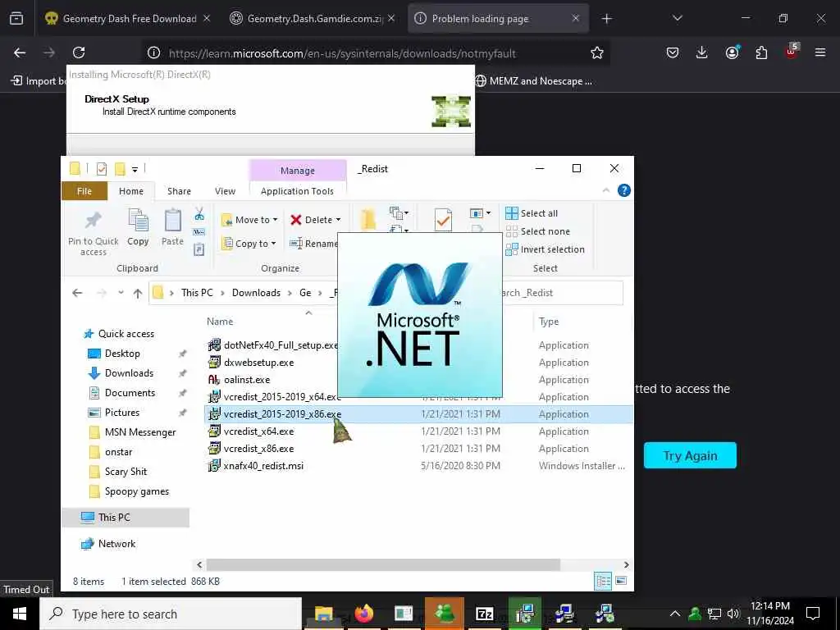Open Explorer help question-mark icon
Screen dimensions: 840x630
pyautogui.click(x=624, y=190)
